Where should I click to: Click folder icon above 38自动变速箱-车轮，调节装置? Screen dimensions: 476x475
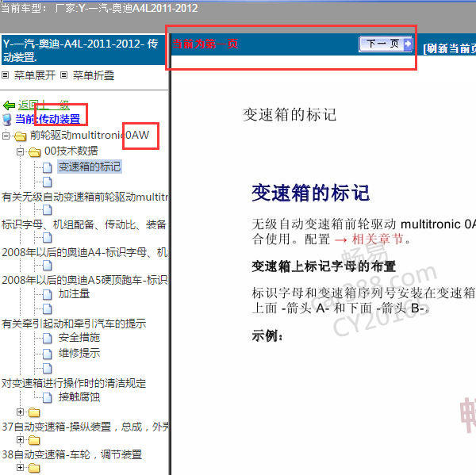tap(34, 440)
